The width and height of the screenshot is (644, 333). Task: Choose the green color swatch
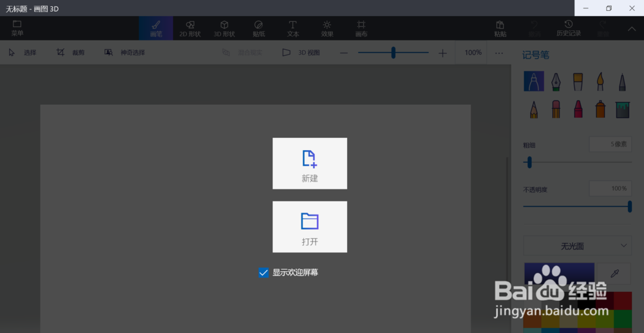pos(623,319)
